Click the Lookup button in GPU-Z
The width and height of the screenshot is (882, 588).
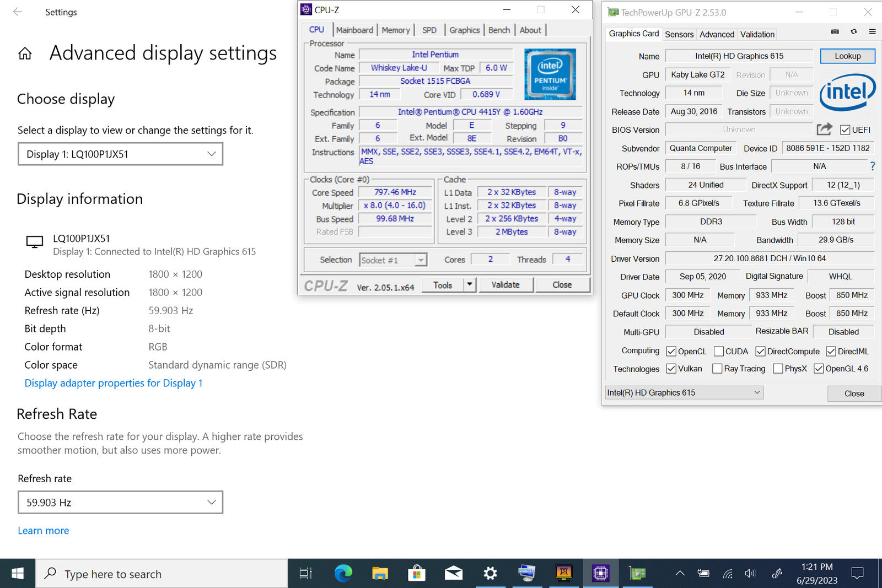(x=847, y=56)
